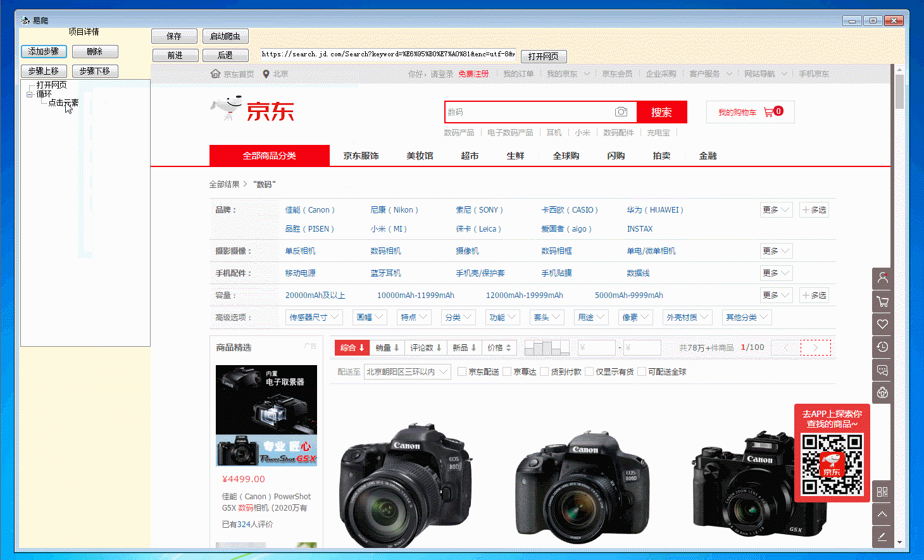Image resolution: width=924 pixels, height=560 pixels.
Task: Click the URL address input field
Action: click(389, 54)
